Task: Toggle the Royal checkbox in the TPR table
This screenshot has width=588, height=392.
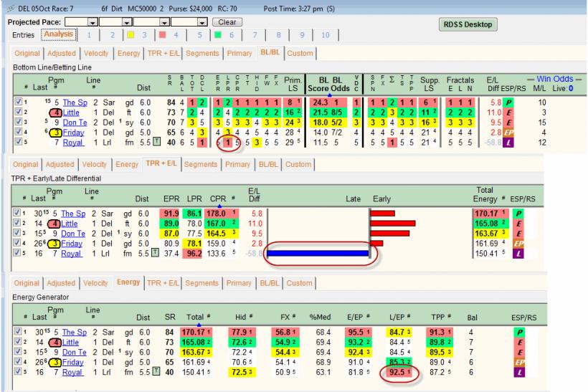Action: click(x=16, y=253)
